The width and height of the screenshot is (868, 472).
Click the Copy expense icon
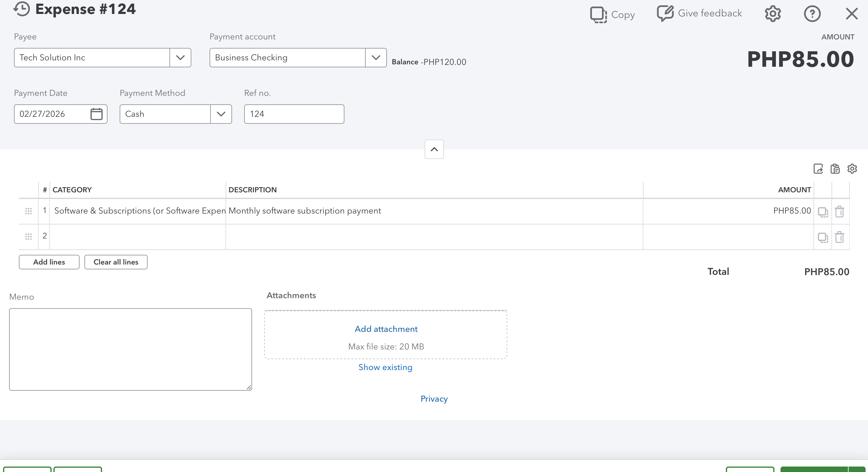coord(598,15)
